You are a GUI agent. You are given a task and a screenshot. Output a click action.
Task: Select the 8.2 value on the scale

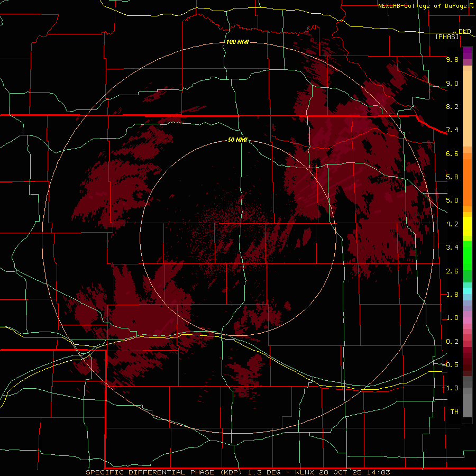pyautogui.click(x=452, y=106)
